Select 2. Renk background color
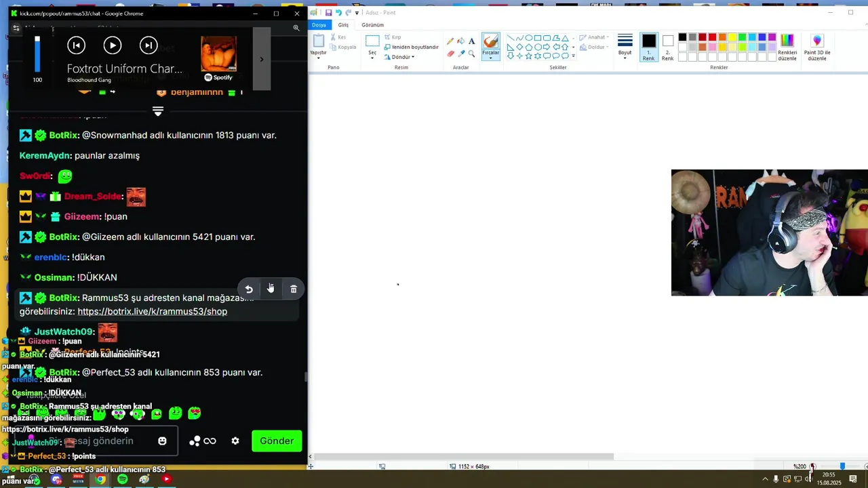868x488 pixels. (668, 47)
